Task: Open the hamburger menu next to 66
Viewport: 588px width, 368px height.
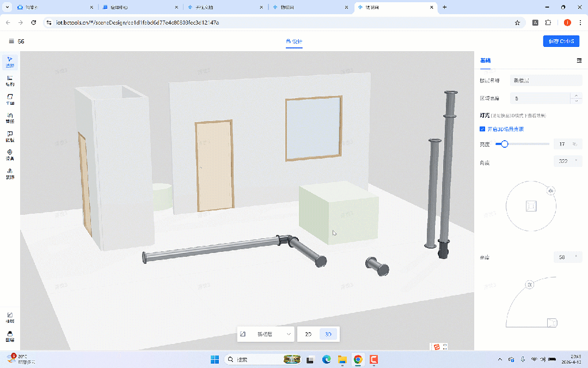Action: coord(11,41)
